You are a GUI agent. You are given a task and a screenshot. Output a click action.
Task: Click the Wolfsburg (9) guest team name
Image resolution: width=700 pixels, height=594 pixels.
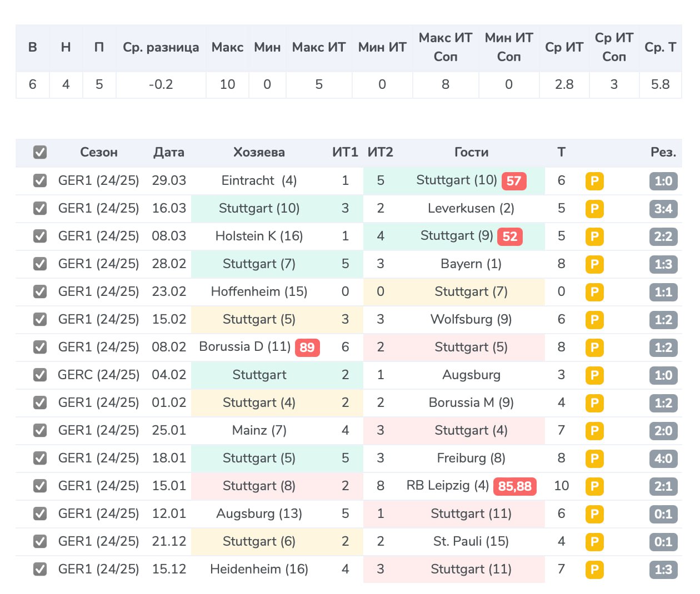(x=471, y=319)
